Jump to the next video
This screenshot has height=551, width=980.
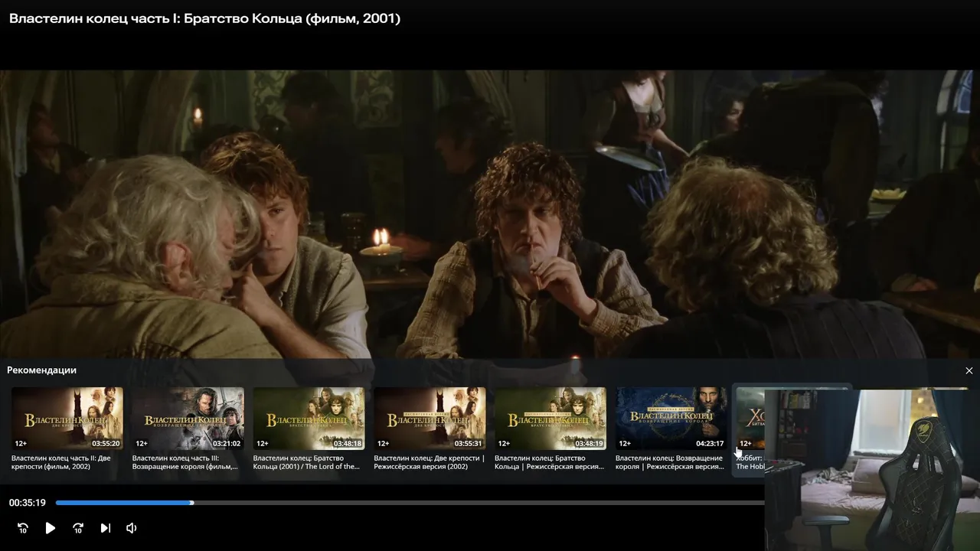point(106,528)
